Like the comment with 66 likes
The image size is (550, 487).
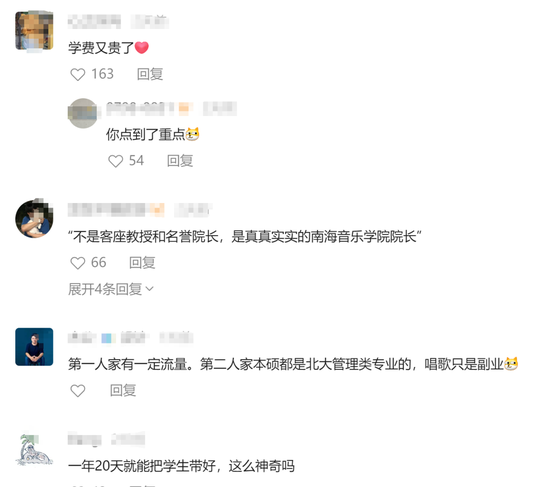point(78,263)
